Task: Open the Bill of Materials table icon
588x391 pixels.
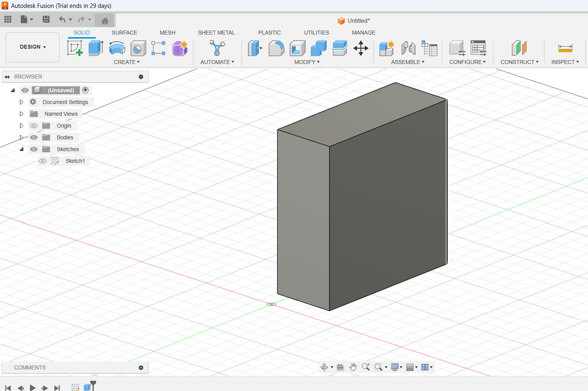Action: 430,48
